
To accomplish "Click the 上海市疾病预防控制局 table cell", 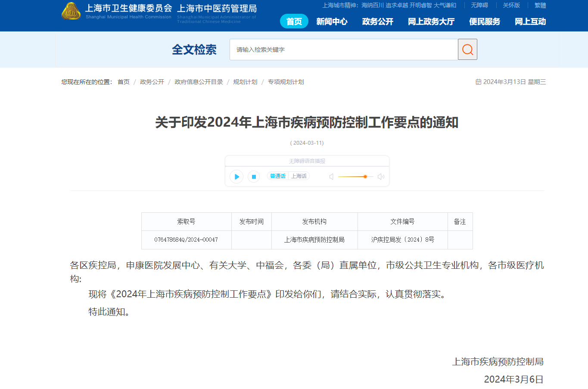I will 314,240.
